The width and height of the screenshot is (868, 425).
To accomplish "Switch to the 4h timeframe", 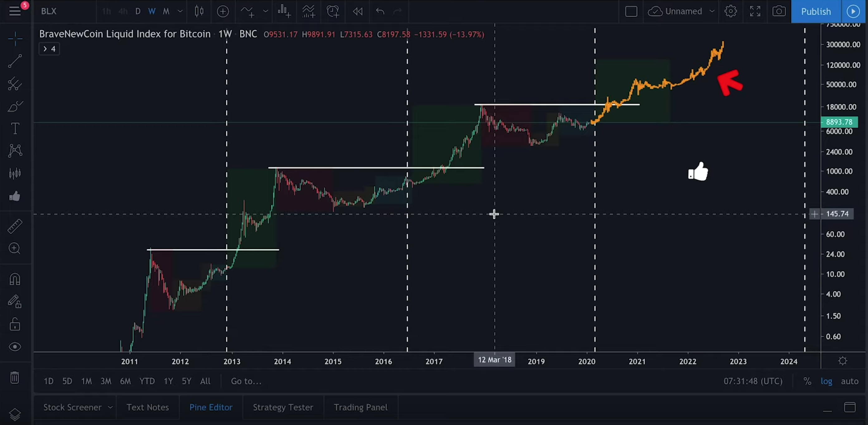I will click(123, 12).
